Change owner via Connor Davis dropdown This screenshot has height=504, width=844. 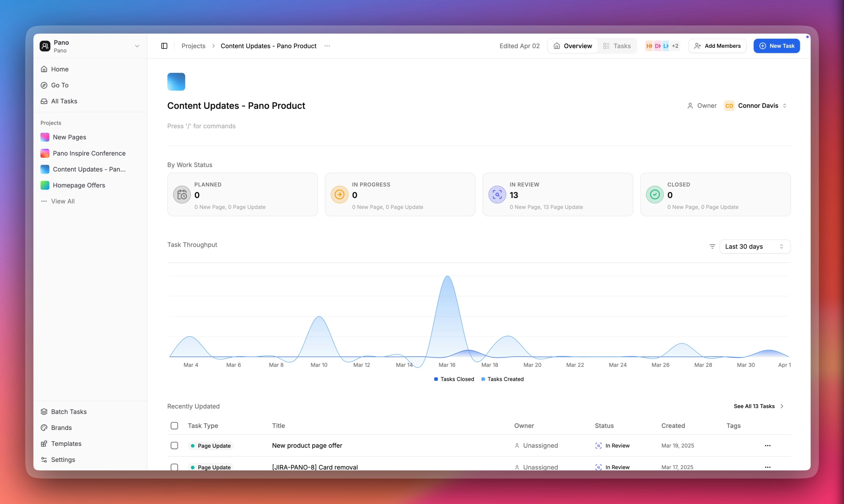coord(758,106)
